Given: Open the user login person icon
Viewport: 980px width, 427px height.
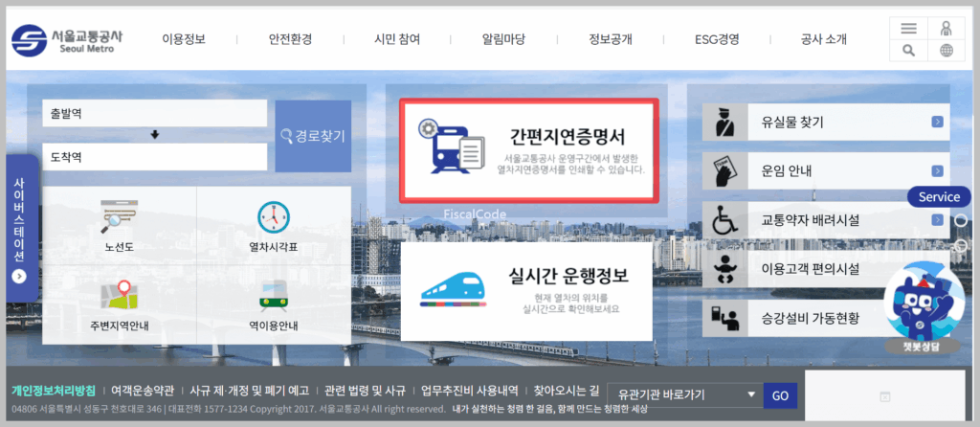Looking at the screenshot, I should tap(947, 28).
